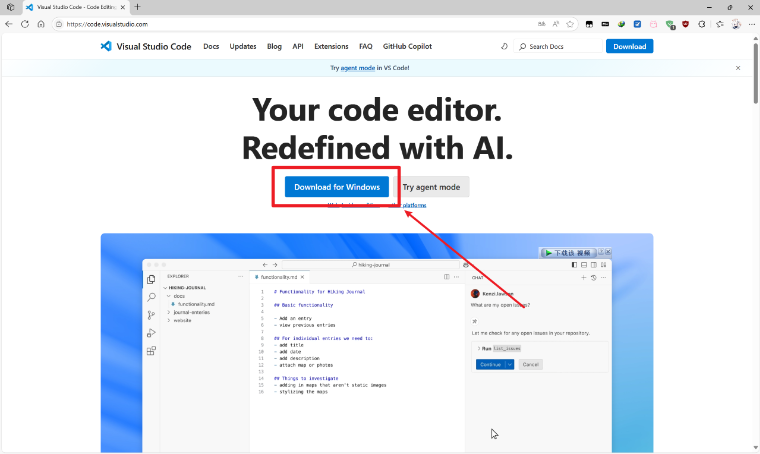
Task: Click the green play download video overlay button
Action: tap(568, 253)
